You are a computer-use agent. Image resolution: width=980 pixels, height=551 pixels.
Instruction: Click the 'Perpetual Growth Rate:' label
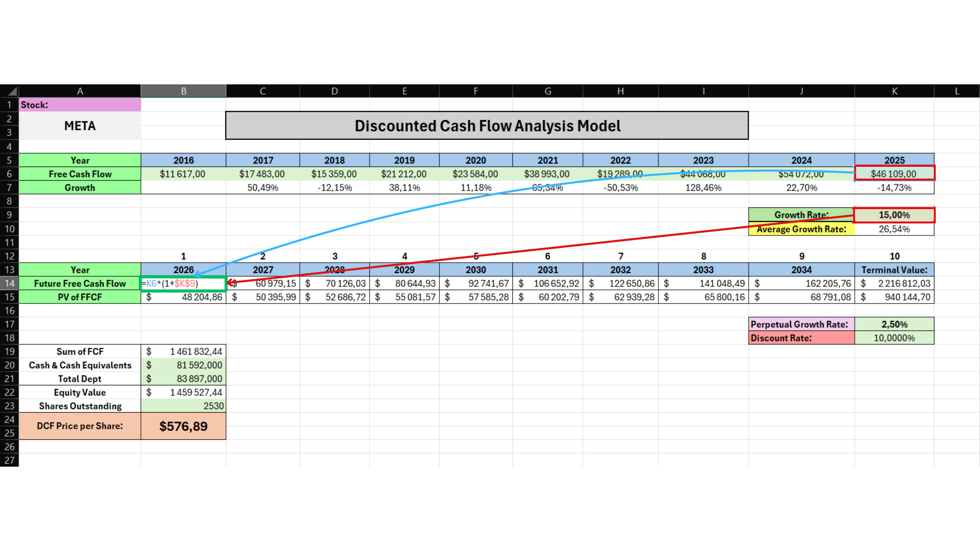pos(800,324)
